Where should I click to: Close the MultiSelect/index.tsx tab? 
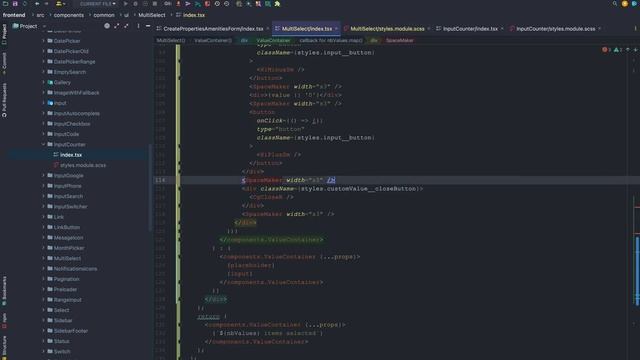(336, 29)
